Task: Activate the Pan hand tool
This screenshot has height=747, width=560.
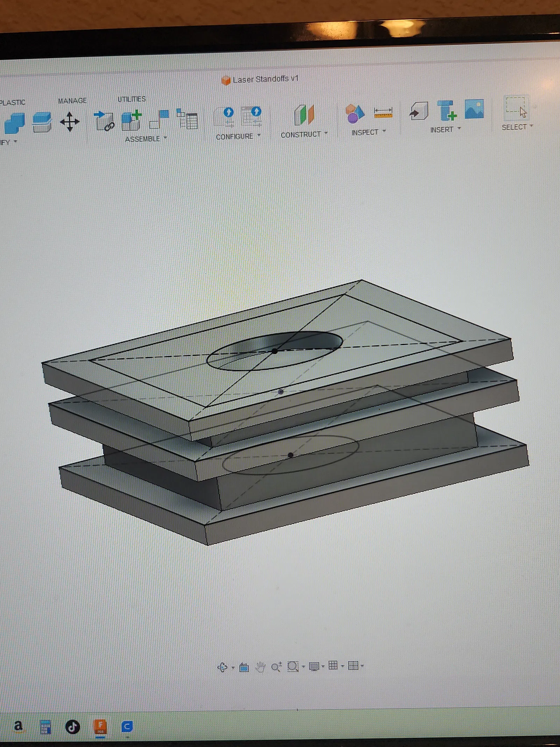Action: click(x=260, y=667)
